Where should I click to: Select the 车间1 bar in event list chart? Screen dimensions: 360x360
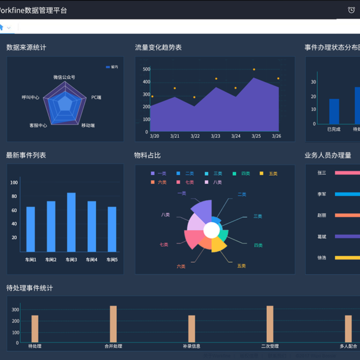click(x=30, y=229)
